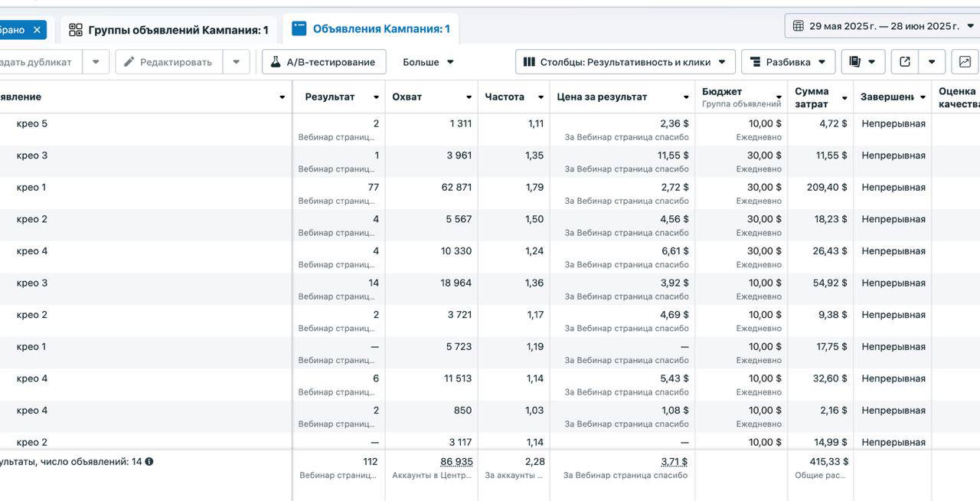Click the A/B-тестирование flask button
Screen dimensions: 980x501
point(324,62)
